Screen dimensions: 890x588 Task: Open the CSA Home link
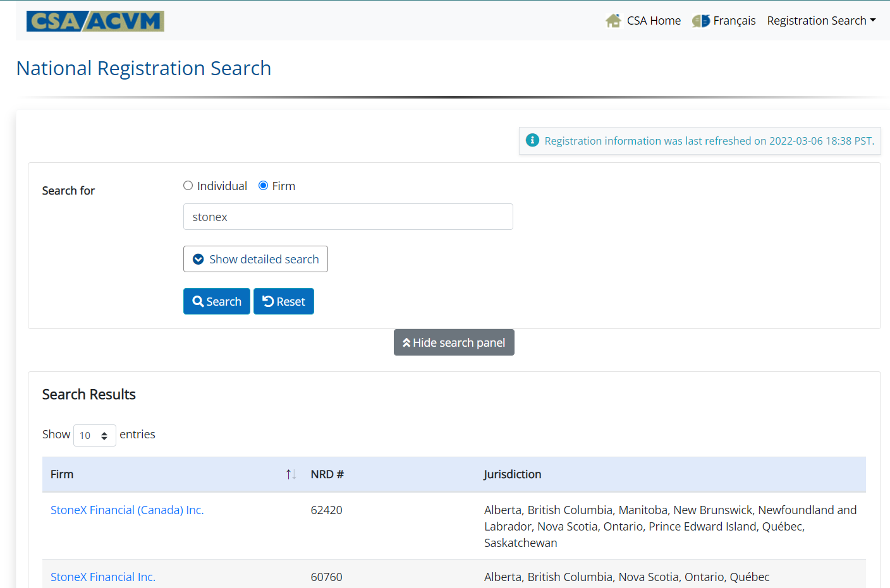(654, 21)
